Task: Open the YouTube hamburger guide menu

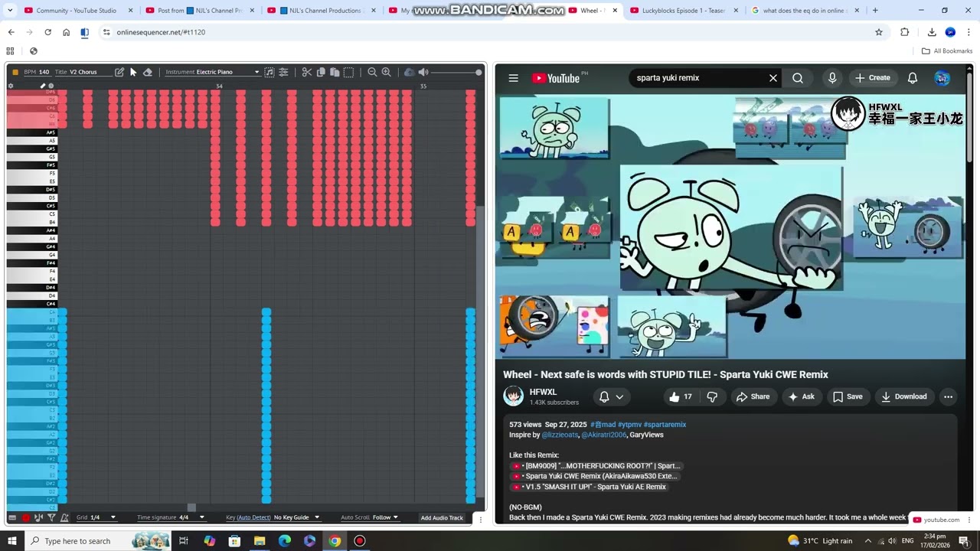Action: 514,78
